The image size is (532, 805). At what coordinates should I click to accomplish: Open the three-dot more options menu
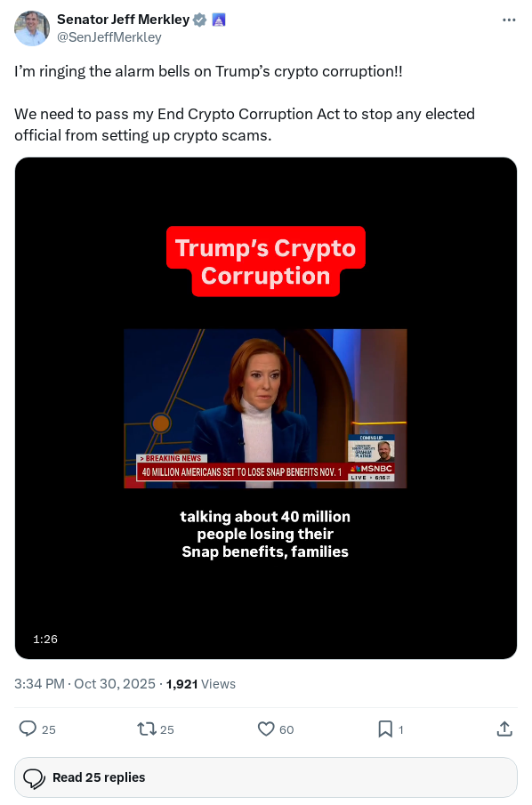pos(510,19)
